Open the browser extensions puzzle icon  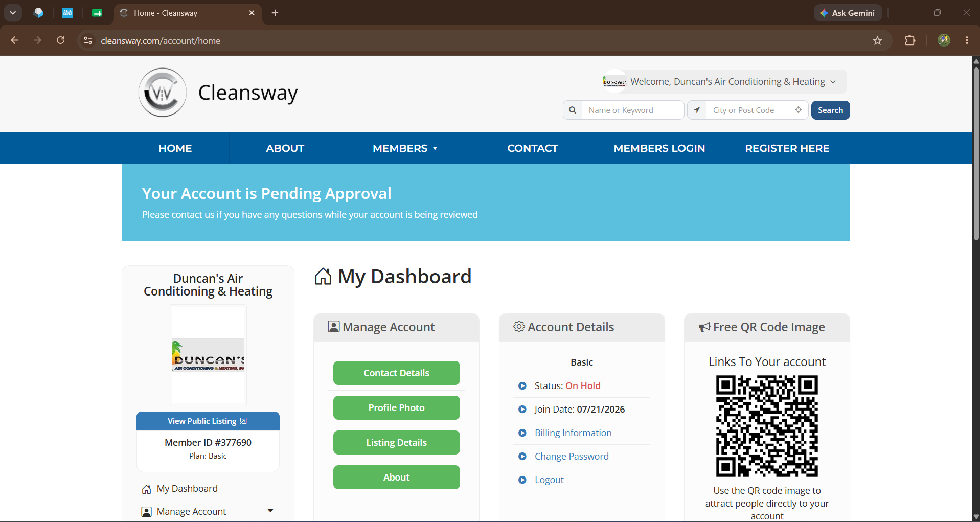[x=910, y=40]
